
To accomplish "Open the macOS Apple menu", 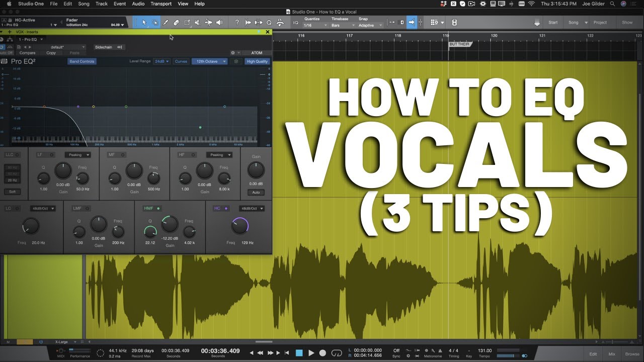I will (x=9, y=4).
